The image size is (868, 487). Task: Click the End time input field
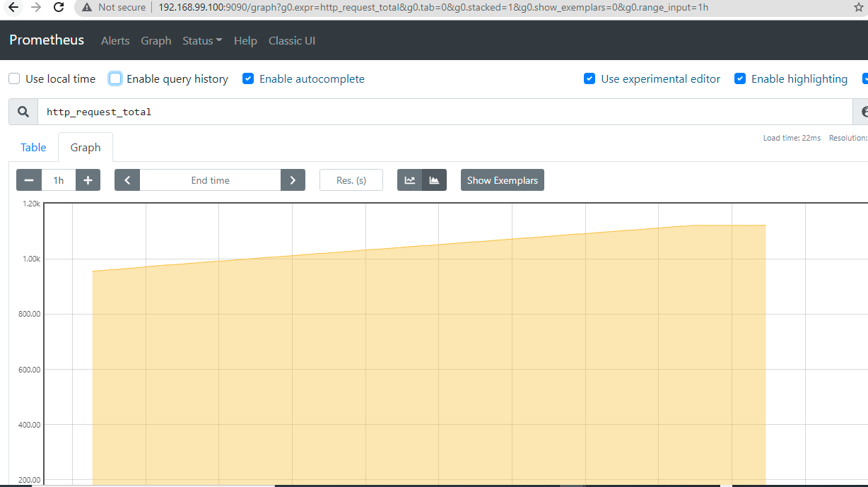210,180
